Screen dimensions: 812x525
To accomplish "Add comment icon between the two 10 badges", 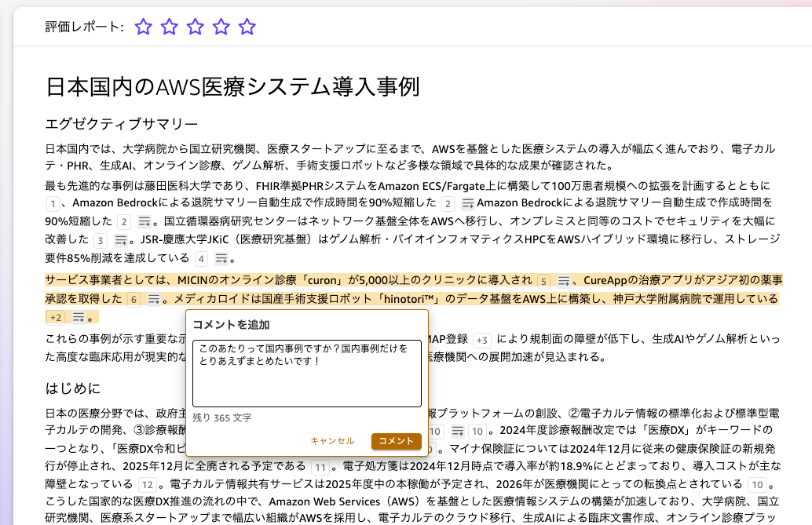I will coord(457,432).
